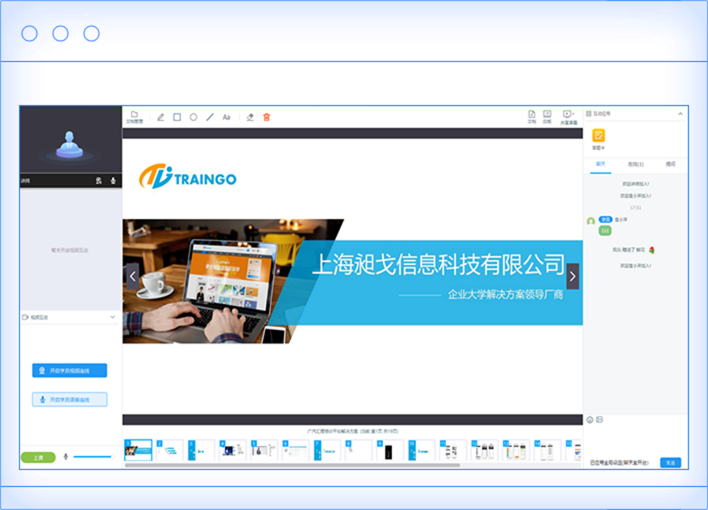
Task: Click the chat message input area
Action: point(636,440)
